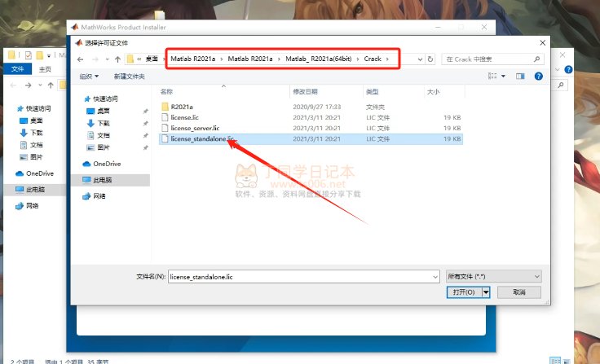The width and height of the screenshot is (600, 364).
Task: Sort by 大小 column header
Action: click(433, 92)
